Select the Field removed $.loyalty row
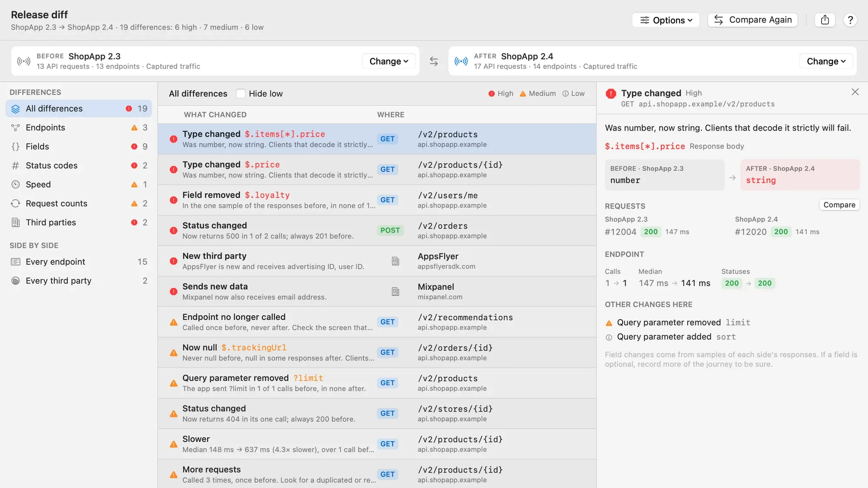The image size is (868, 488). click(x=377, y=200)
